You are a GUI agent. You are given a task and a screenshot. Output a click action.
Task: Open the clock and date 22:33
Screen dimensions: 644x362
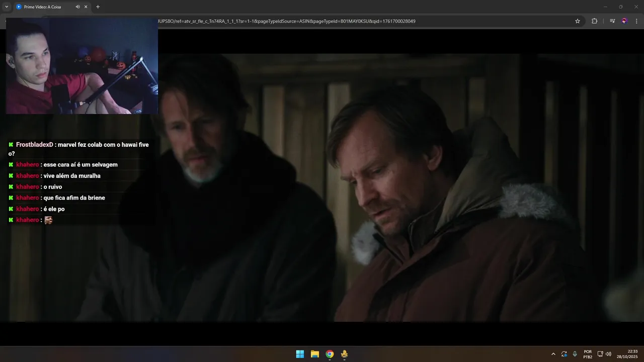(x=627, y=354)
